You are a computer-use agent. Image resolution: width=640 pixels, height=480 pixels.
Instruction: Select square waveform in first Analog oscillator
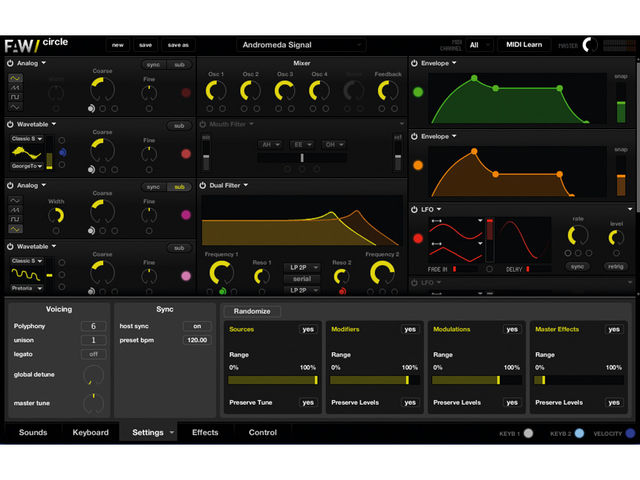[x=15, y=97]
